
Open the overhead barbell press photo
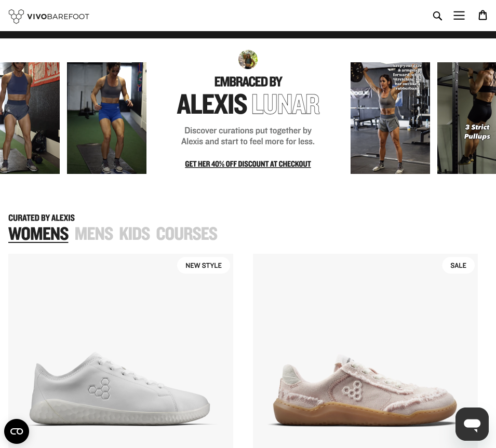click(x=390, y=118)
